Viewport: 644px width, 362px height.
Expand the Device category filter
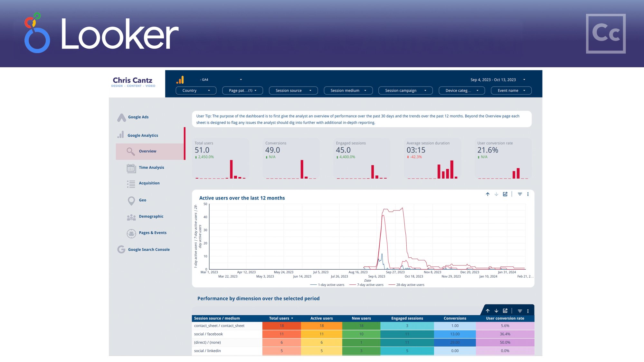[462, 91]
